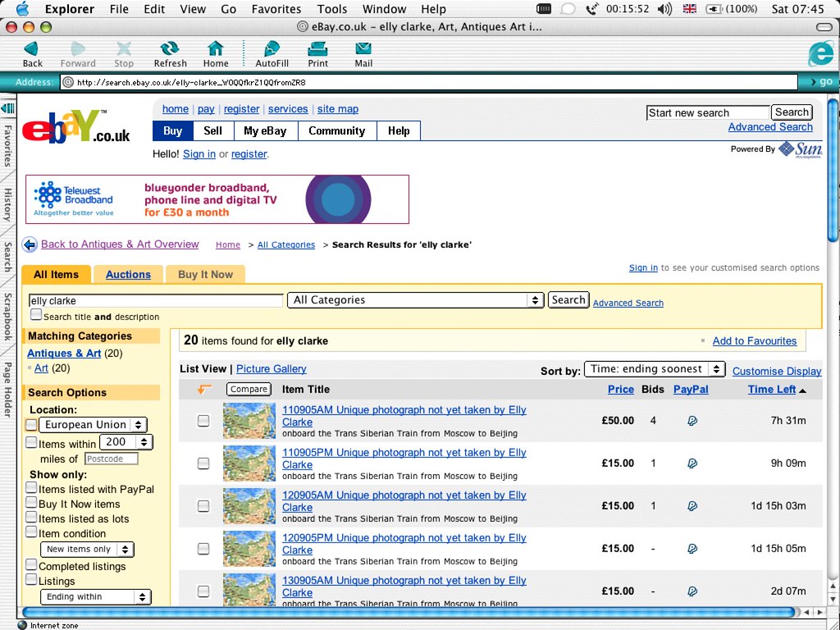This screenshot has width=840, height=630.
Task: Click the first listing's photo thumbnail
Action: [x=249, y=420]
